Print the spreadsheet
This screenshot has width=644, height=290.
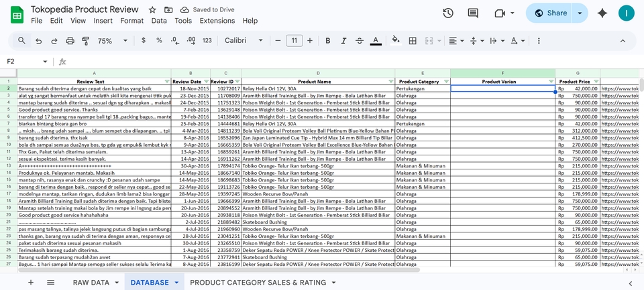(70, 41)
